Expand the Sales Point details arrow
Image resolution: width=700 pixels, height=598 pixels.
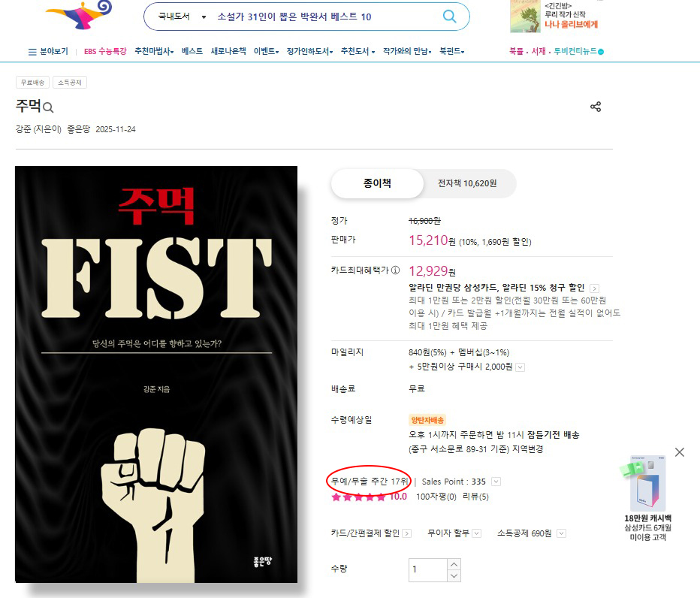point(496,482)
